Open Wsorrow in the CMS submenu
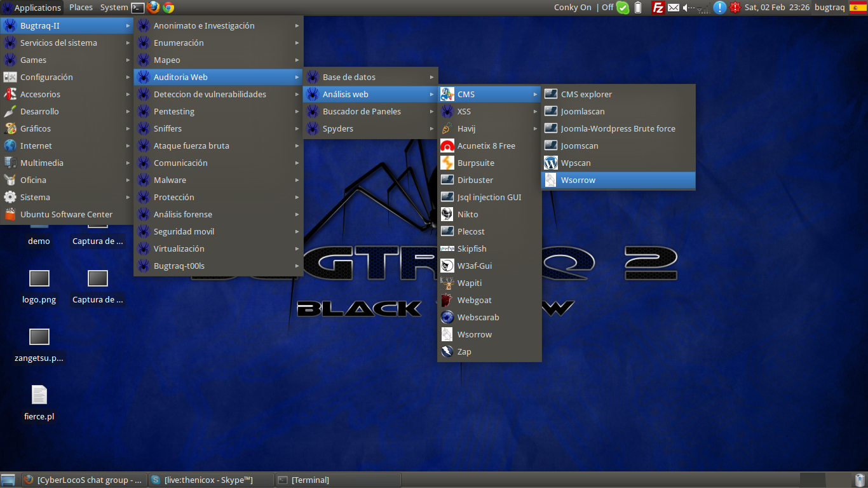 pyautogui.click(x=618, y=180)
